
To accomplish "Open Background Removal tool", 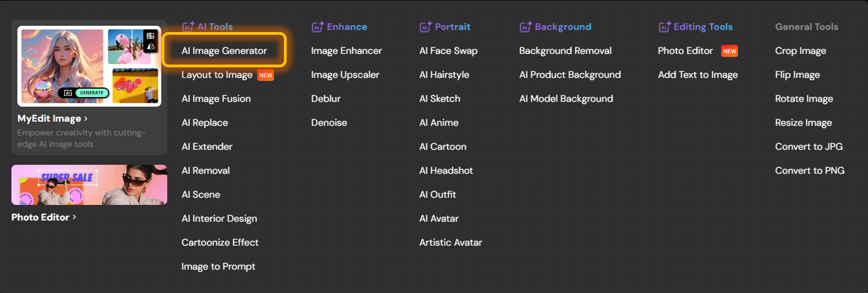I will pos(565,51).
